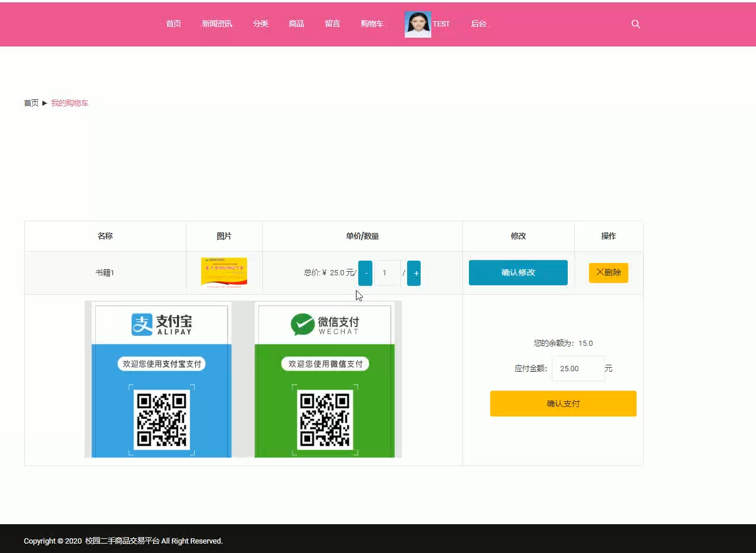756x553 pixels.
Task: Click the 确认支付 button
Action: (563, 404)
